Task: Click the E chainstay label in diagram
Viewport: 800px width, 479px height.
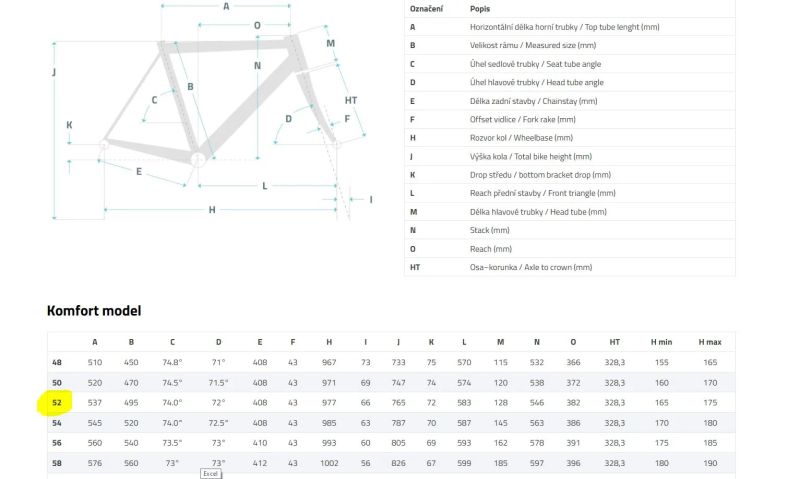Action: point(139,171)
